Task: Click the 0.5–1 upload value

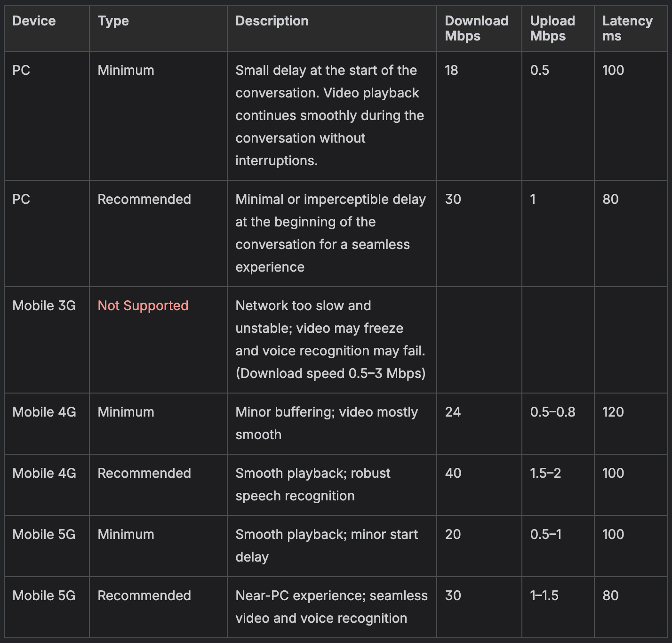Action: (x=545, y=535)
